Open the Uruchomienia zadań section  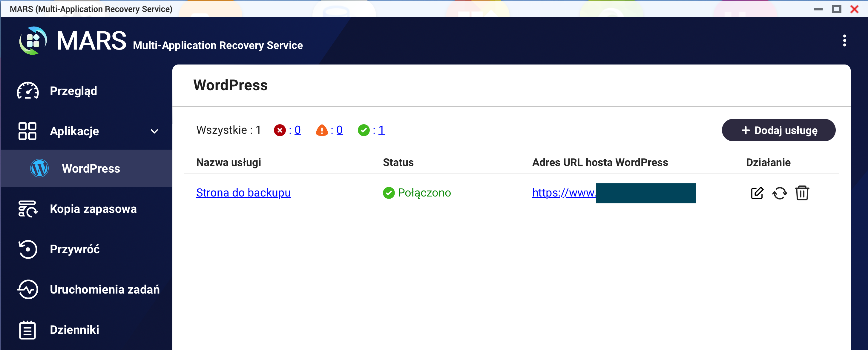(105, 289)
